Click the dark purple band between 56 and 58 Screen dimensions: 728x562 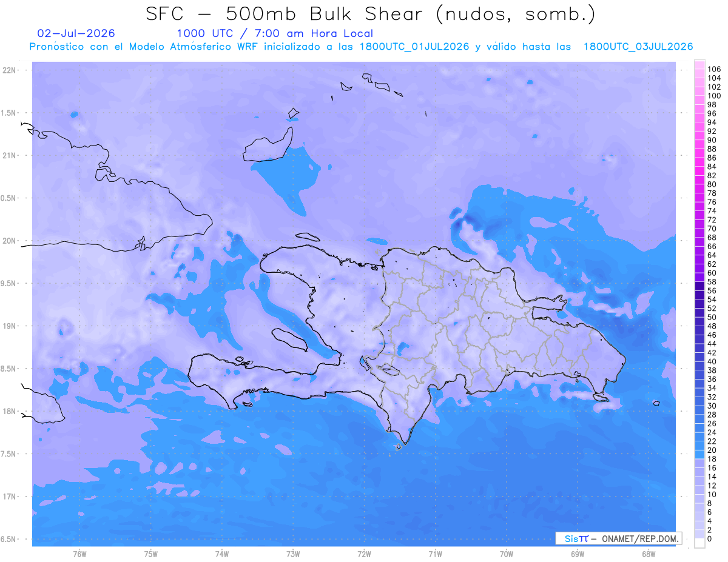click(x=699, y=286)
